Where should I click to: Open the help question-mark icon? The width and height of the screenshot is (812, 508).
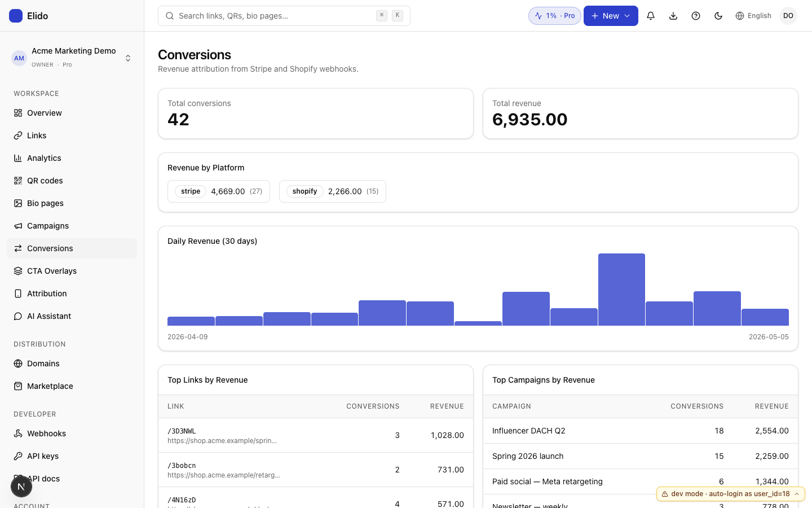(x=696, y=16)
